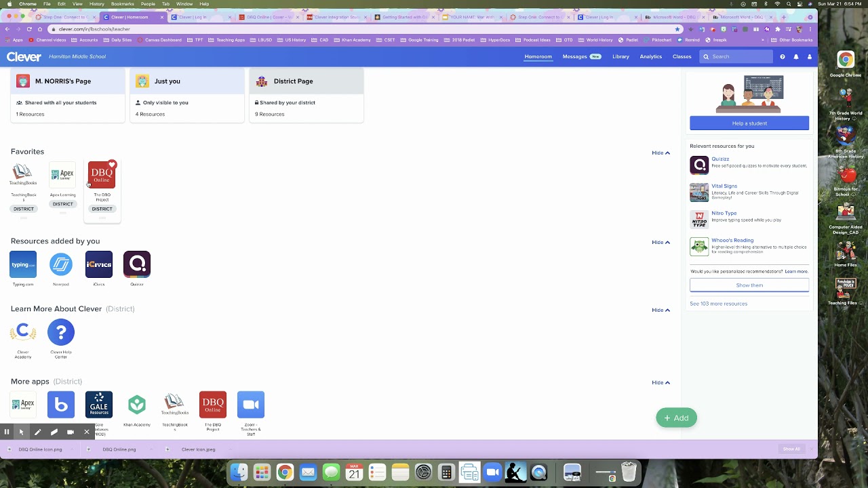Pause recording in annotation toolbar
The image size is (868, 488).
[6, 432]
